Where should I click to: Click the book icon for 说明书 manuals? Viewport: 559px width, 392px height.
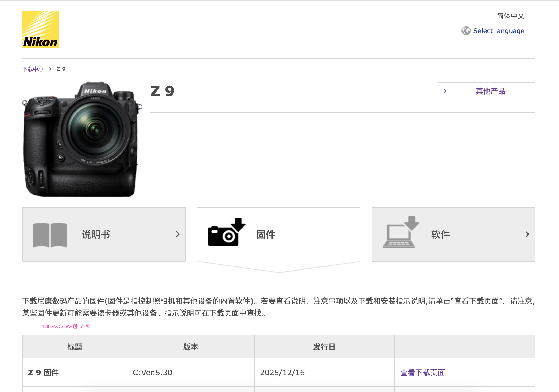coord(49,234)
